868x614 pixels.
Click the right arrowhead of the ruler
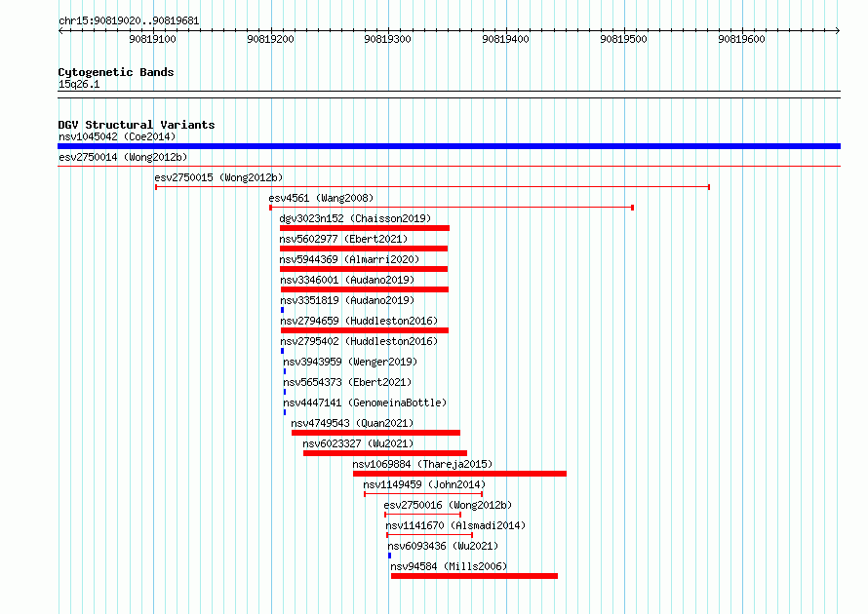838,31
